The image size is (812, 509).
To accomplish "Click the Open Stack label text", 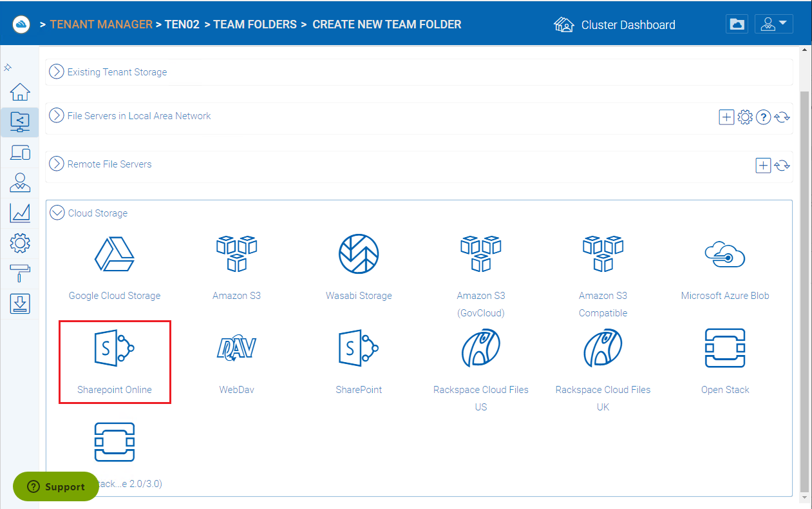I will pyautogui.click(x=725, y=390).
